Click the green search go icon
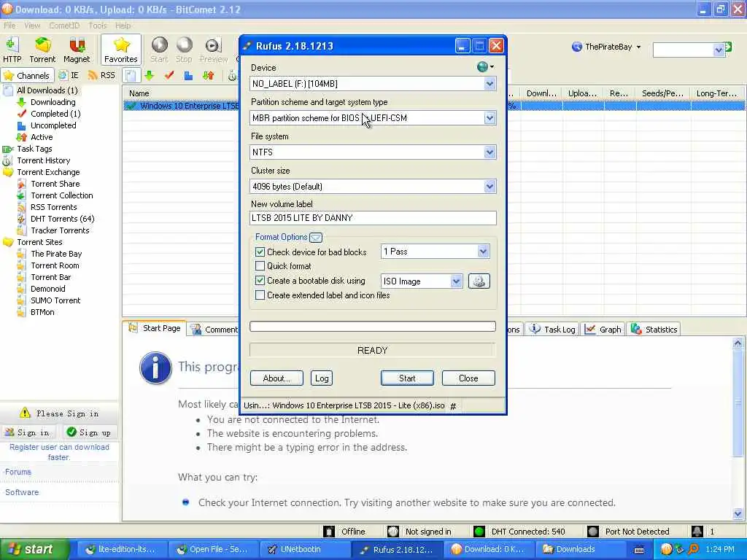747x560 pixels. (728, 47)
